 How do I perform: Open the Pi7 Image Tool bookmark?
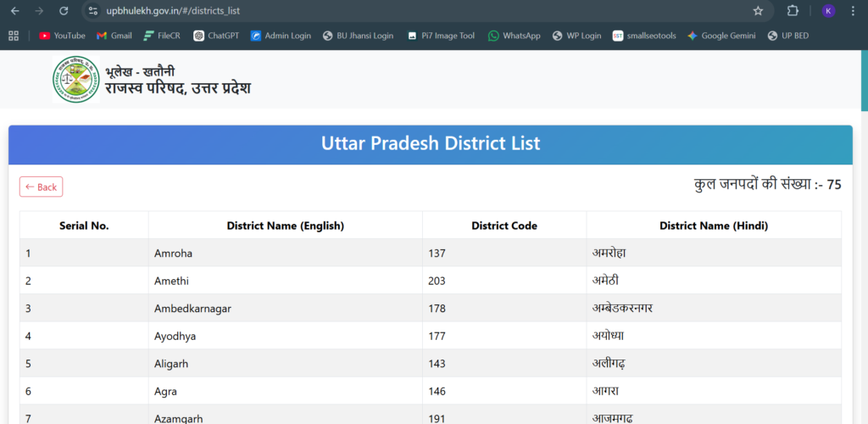(441, 36)
